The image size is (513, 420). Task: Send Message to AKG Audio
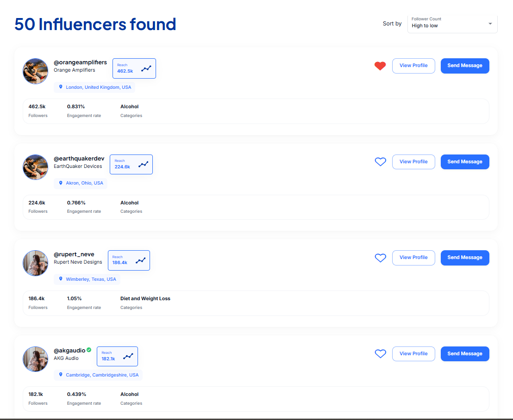(x=464, y=354)
